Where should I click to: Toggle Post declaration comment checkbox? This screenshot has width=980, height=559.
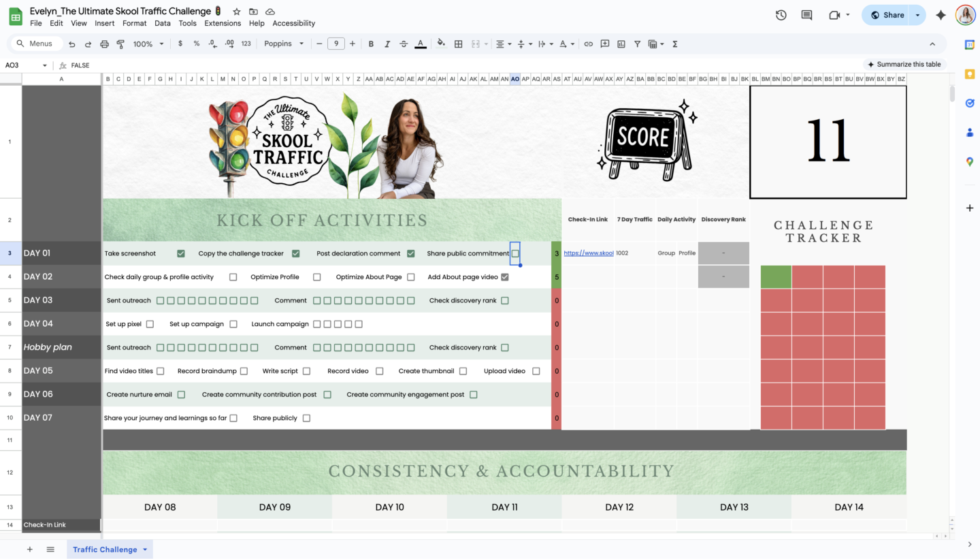(411, 253)
